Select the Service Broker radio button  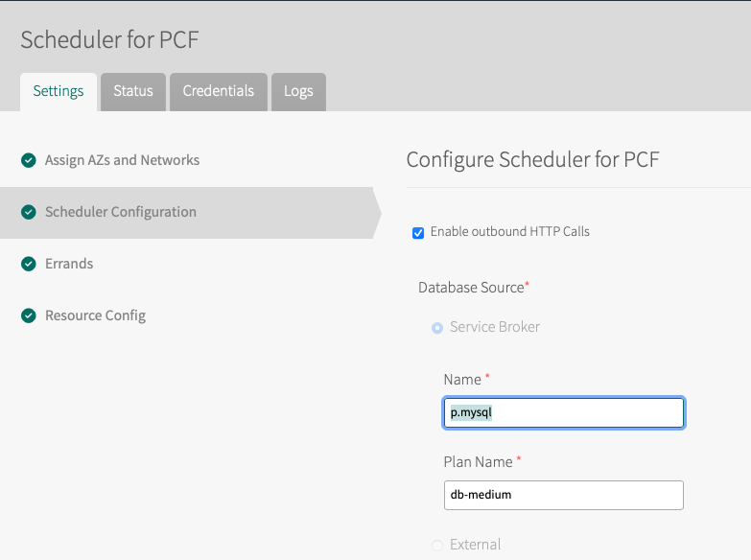click(437, 328)
